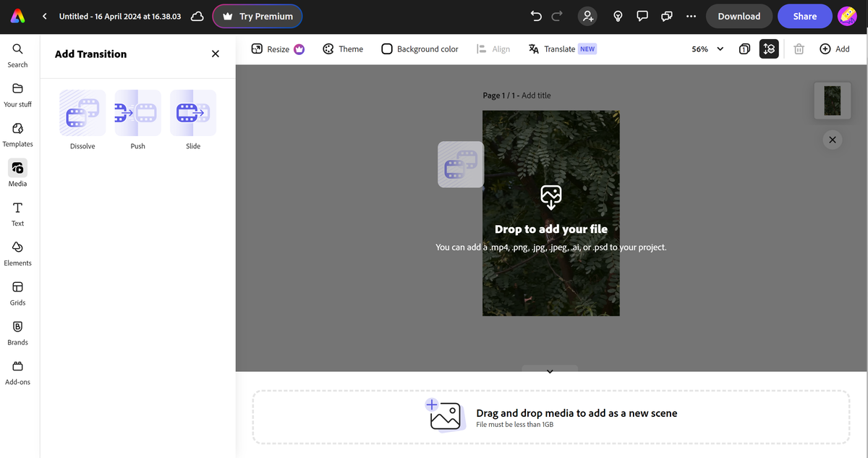This screenshot has height=458, width=868.
Task: Collapse the timeline with the chevron
Action: point(550,371)
